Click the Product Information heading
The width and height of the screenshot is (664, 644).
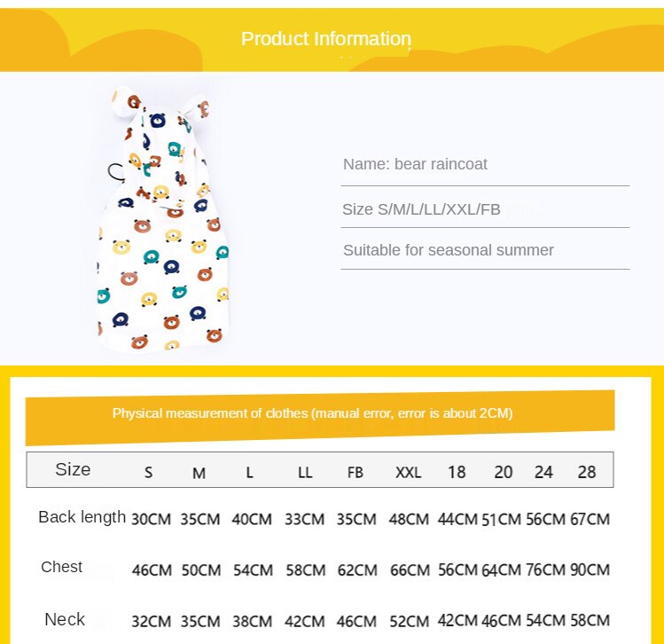pyautogui.click(x=326, y=38)
